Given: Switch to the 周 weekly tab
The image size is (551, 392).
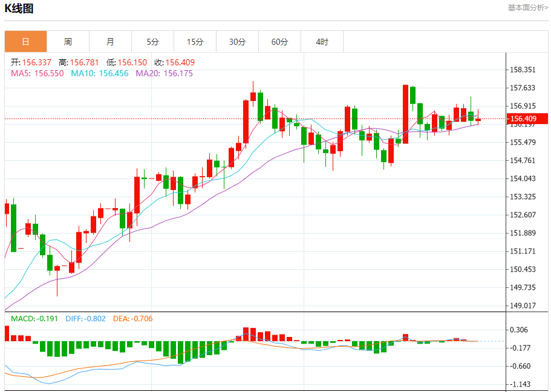Looking at the screenshot, I should point(68,42).
